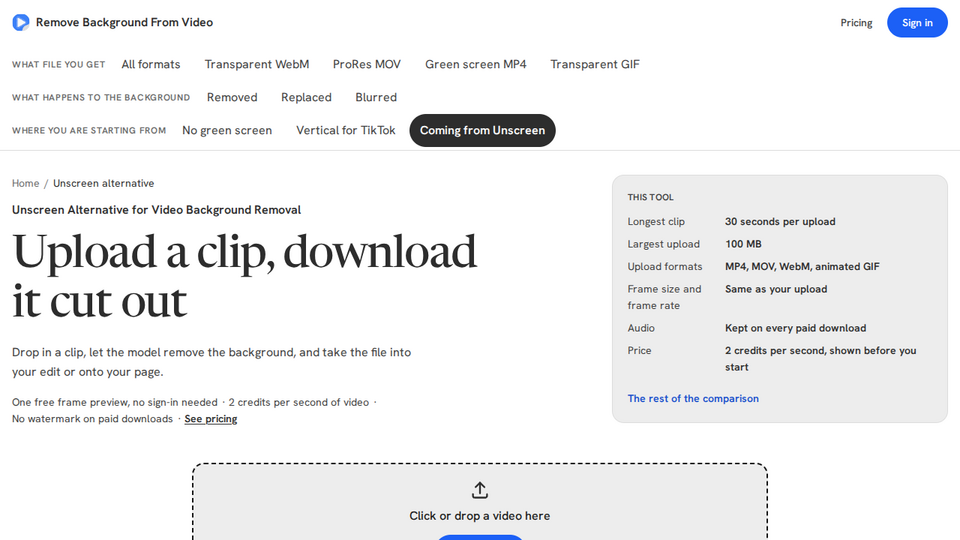Viewport: 960px width, 540px height.
Task: Click 'WHERE YOU ARE STARTING FROM' label
Action: point(89,130)
